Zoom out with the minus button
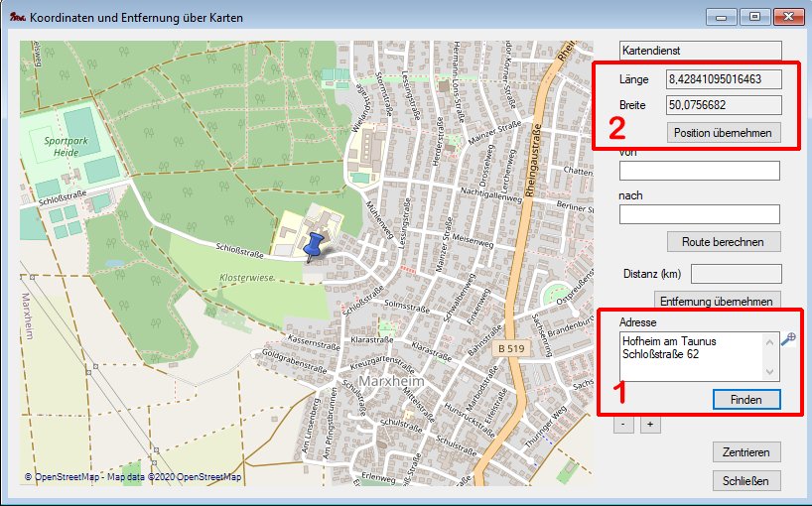 coord(623,425)
